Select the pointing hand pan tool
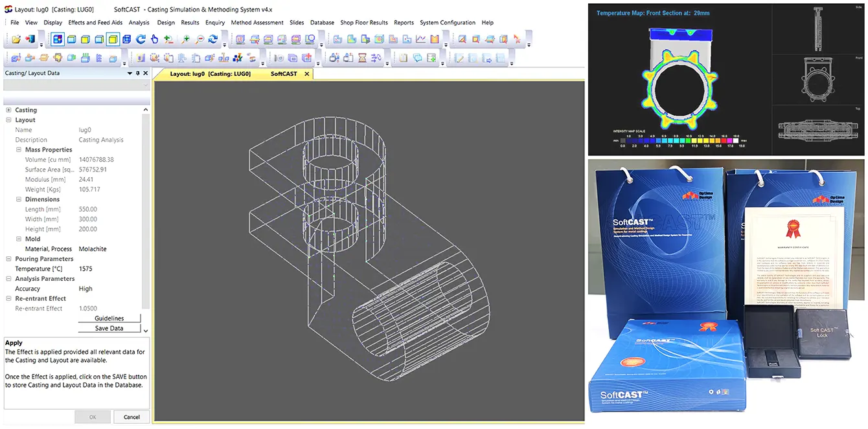 (154, 39)
